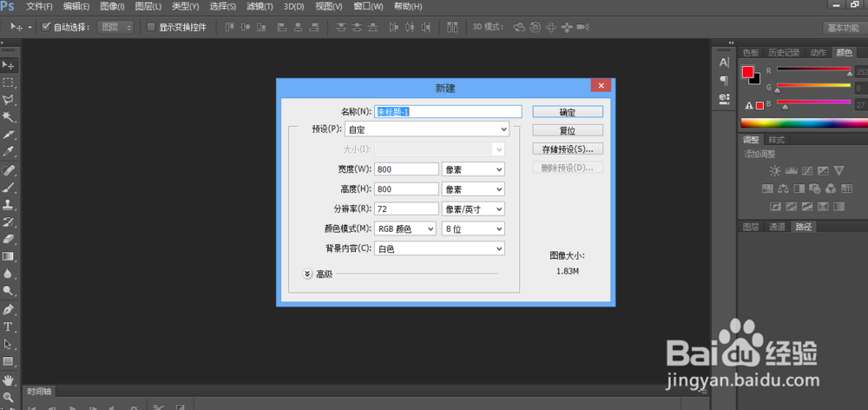Open the 颜色模式 RGB 颜色 dropdown

pyautogui.click(x=405, y=228)
